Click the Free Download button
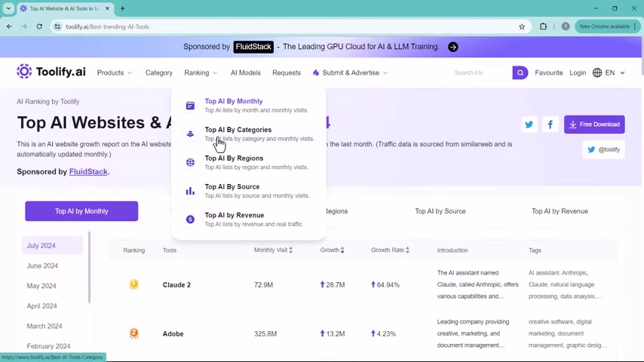The image size is (644, 362). 594,124
